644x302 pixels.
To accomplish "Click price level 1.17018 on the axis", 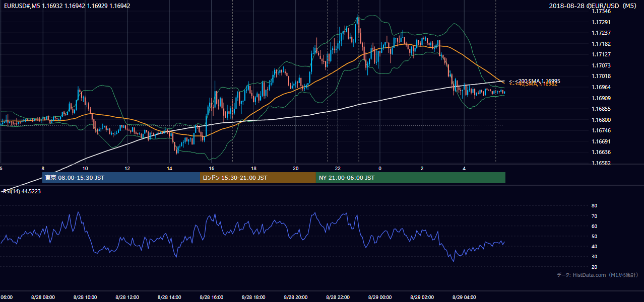I will coord(601,76).
